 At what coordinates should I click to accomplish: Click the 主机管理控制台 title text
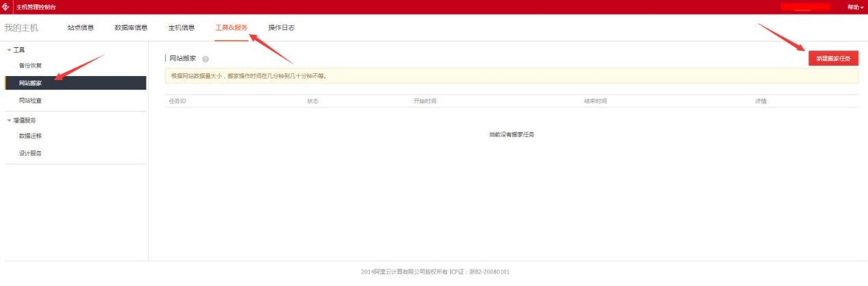36,7
